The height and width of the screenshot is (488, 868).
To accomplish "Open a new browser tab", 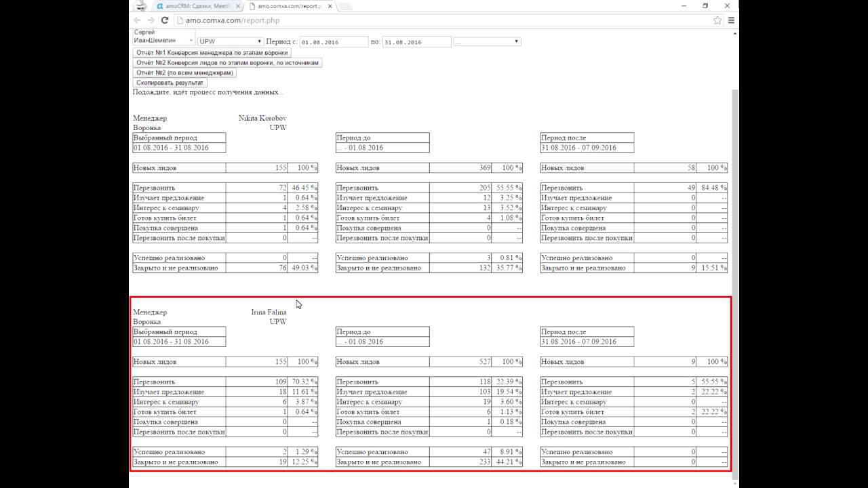I will [x=344, y=7].
